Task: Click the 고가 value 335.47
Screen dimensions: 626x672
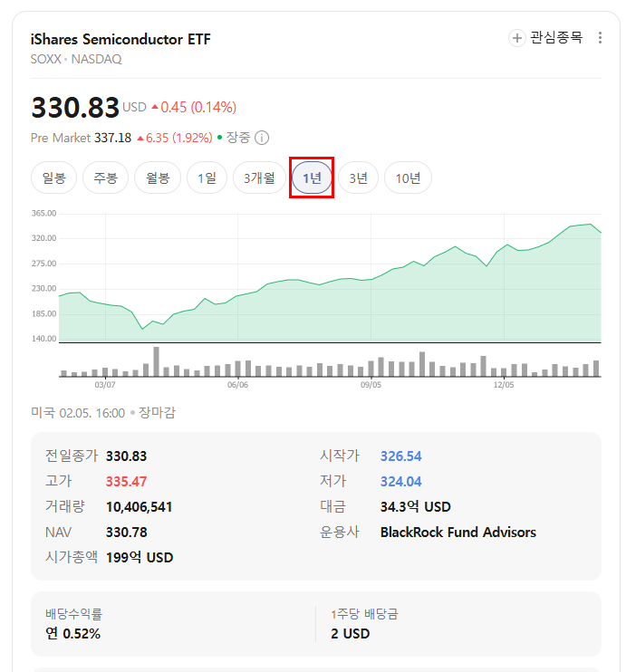Action: click(127, 481)
